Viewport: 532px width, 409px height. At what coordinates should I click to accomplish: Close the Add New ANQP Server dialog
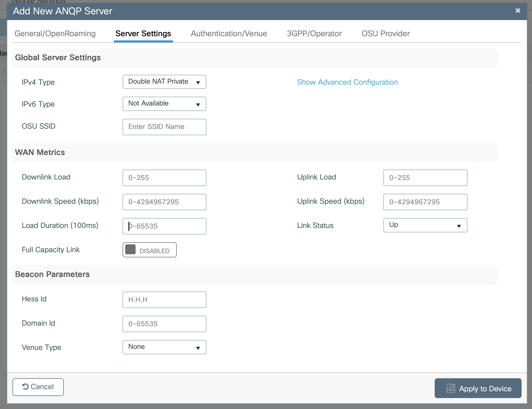point(517,11)
